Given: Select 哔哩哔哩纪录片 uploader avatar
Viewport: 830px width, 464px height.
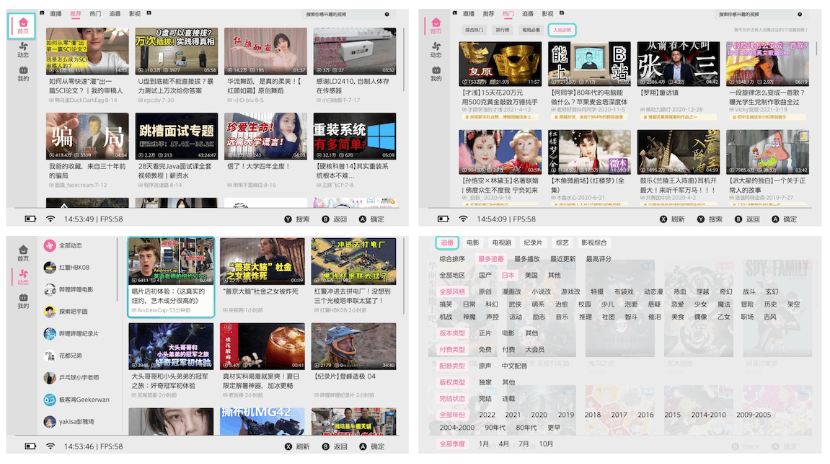Looking at the screenshot, I should [48, 333].
